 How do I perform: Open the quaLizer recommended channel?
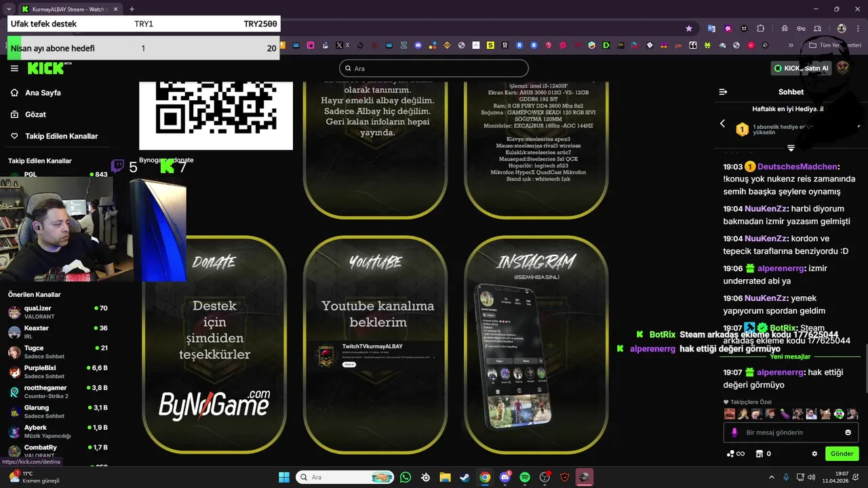coord(58,312)
